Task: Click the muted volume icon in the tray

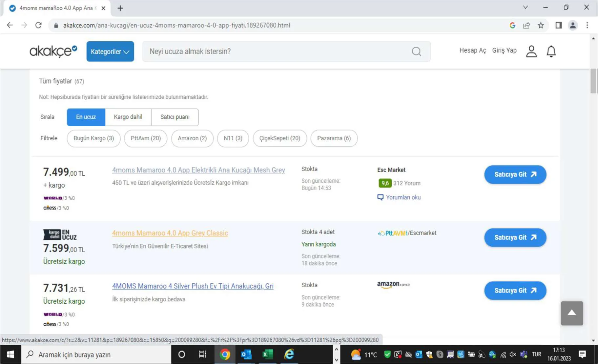Action: click(x=513, y=354)
